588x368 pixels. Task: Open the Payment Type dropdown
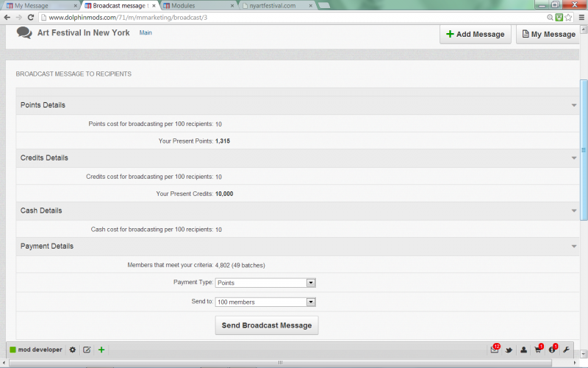tap(265, 283)
